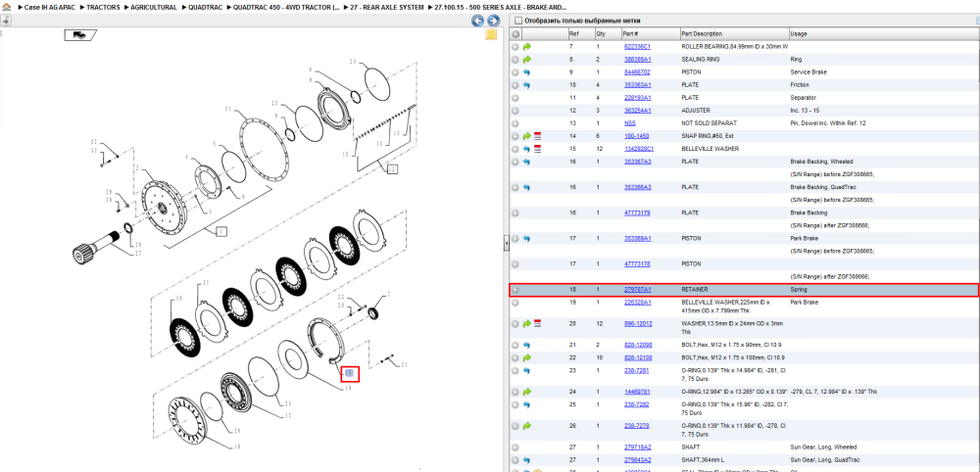Select the 'BELLEVILLE WASHER' description for ref 15
The width and height of the screenshot is (980, 472).
[x=710, y=149]
